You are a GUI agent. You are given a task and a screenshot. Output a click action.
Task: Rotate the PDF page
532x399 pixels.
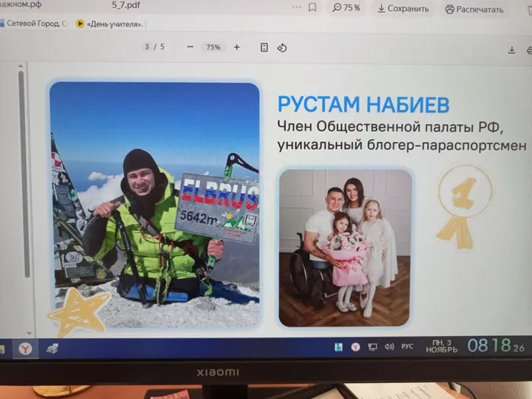[282, 48]
